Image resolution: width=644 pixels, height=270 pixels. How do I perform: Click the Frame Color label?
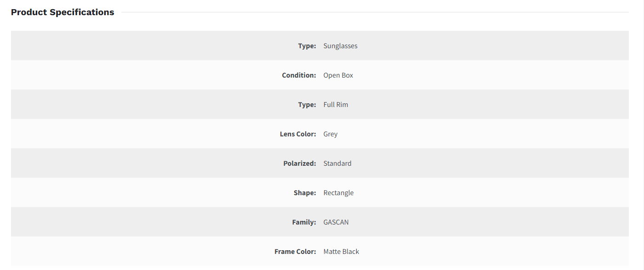tap(295, 252)
